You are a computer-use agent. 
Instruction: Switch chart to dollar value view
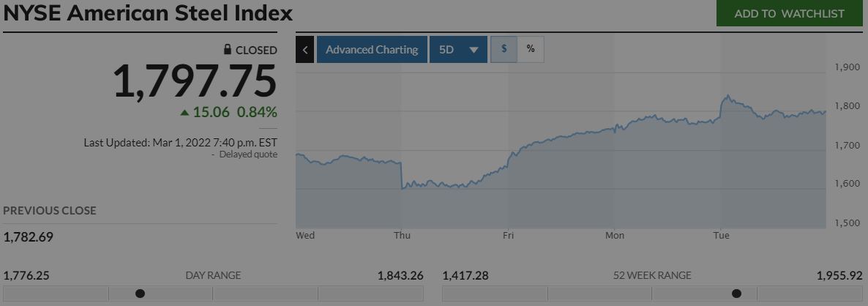click(504, 50)
